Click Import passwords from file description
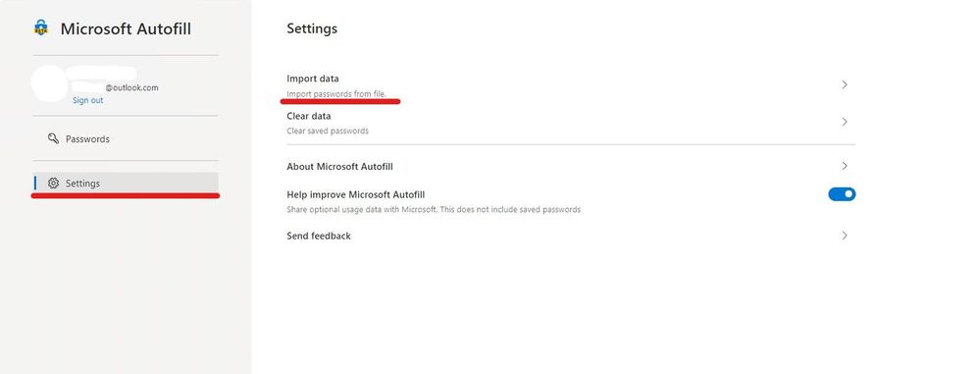Viewport: 980px width, 374px height. 336,94
